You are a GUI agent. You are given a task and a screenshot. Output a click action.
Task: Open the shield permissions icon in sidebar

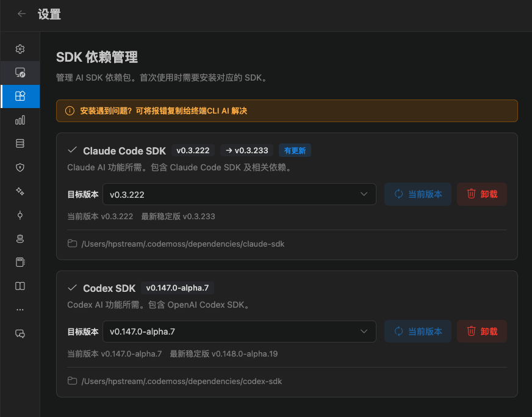point(20,167)
